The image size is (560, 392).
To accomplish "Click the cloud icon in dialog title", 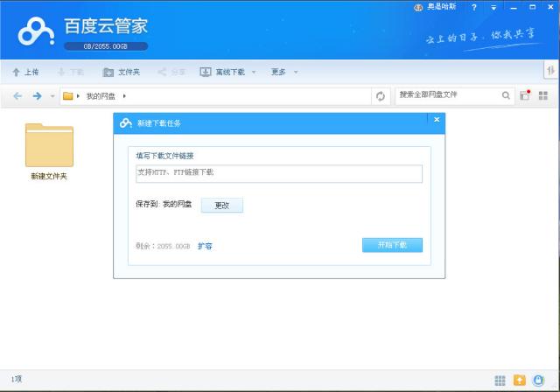I will click(x=126, y=123).
